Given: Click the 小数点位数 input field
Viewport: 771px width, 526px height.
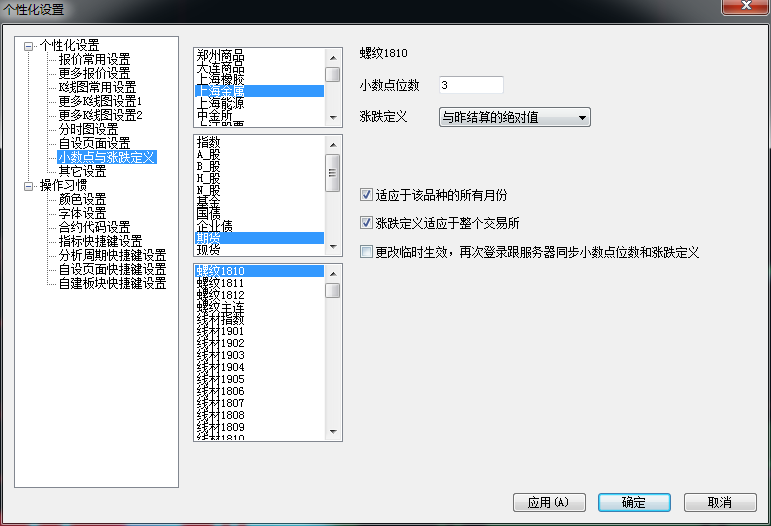Looking at the screenshot, I should point(463,86).
